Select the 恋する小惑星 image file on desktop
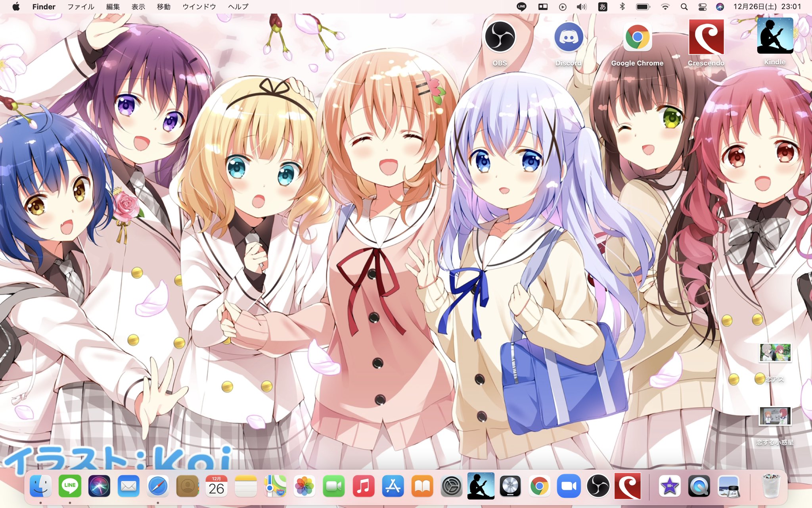The image size is (812, 508). pyautogui.click(x=775, y=416)
